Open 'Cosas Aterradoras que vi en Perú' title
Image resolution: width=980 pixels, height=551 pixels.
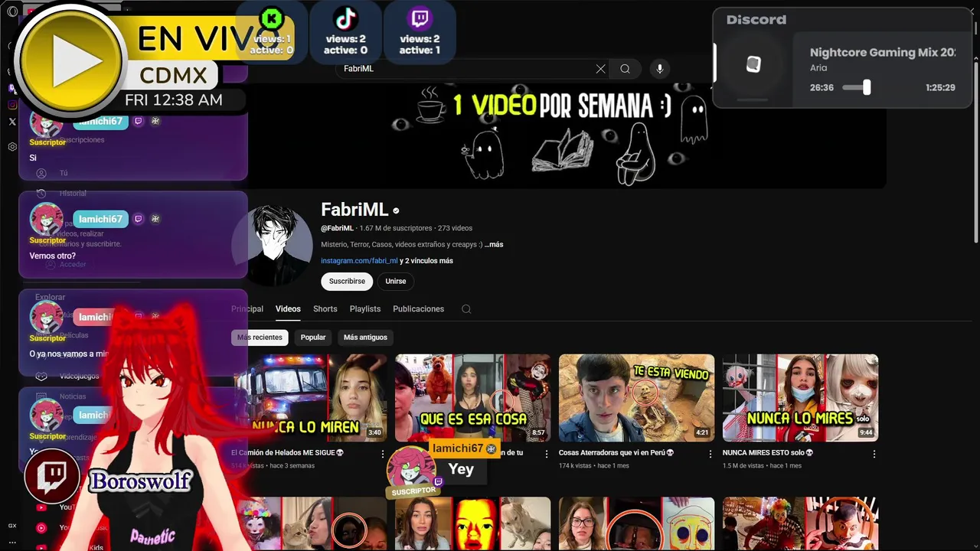pyautogui.click(x=616, y=453)
